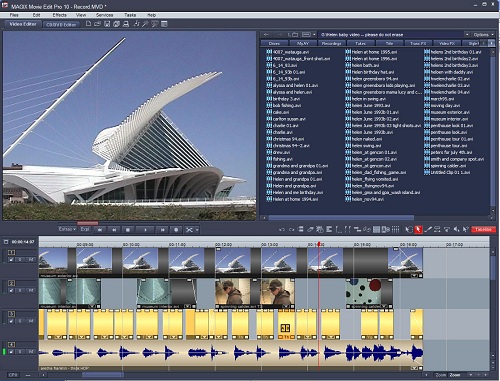Open the view mode dropdown arrow in Media Pool
500x381 pixels.
[314, 35]
